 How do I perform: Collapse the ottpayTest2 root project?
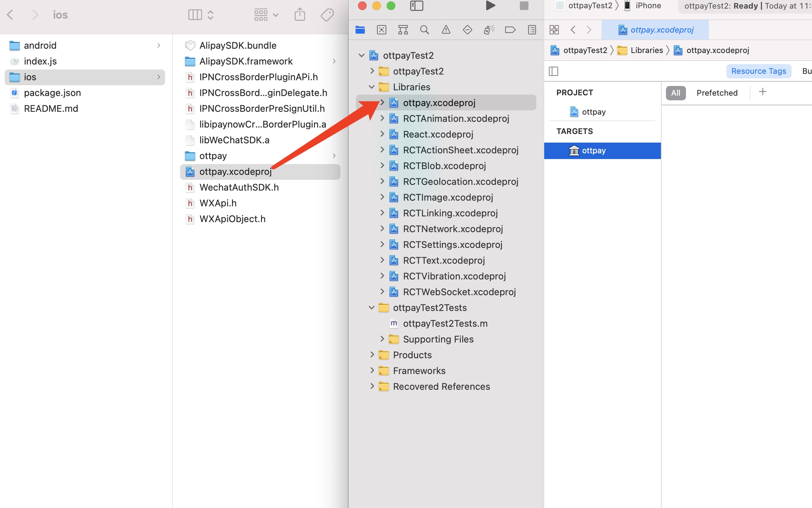(362, 56)
